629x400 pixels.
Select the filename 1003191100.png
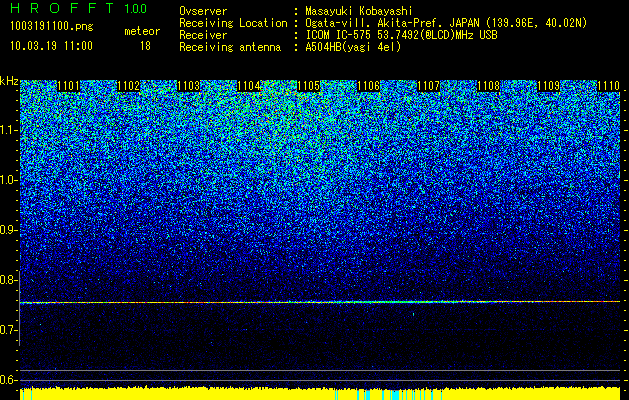(x=52, y=27)
